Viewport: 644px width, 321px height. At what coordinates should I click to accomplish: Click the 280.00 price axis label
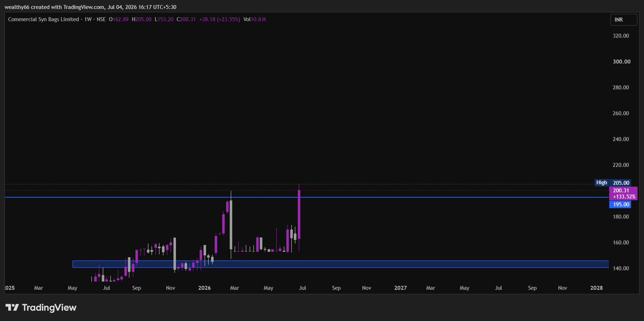(621, 87)
